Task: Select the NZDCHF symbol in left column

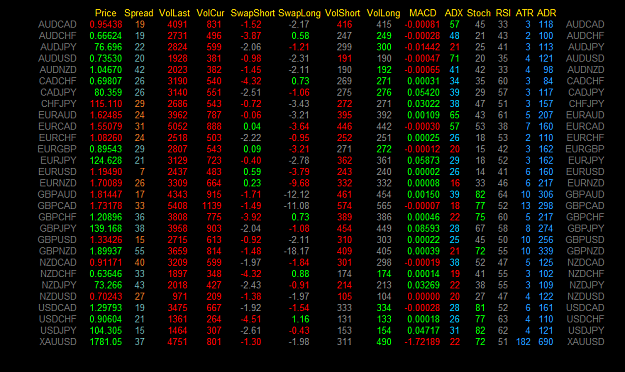Action: (x=58, y=274)
